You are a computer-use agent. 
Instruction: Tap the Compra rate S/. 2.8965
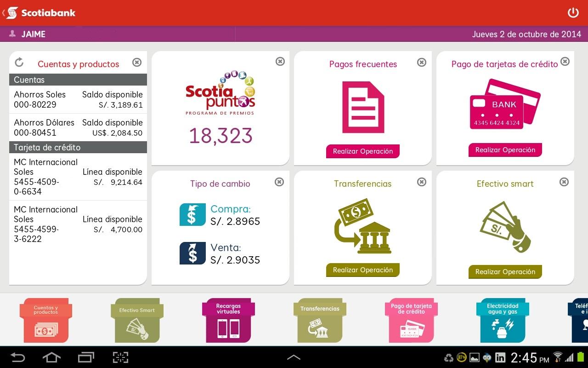pyautogui.click(x=235, y=221)
